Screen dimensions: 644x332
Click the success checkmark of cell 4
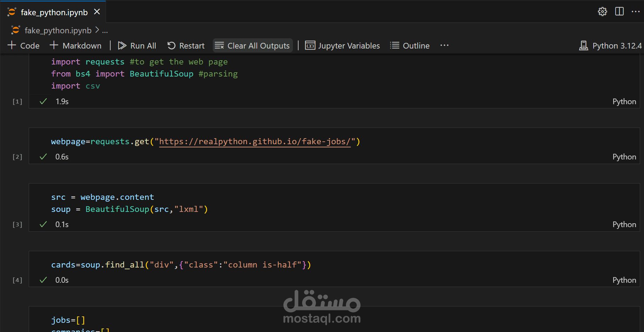[43, 280]
